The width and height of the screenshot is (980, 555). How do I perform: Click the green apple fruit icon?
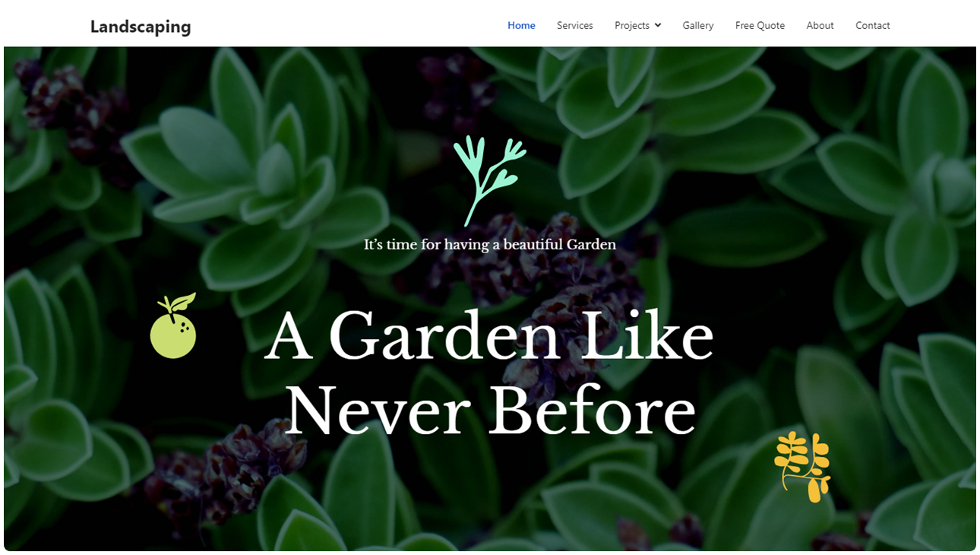click(173, 325)
